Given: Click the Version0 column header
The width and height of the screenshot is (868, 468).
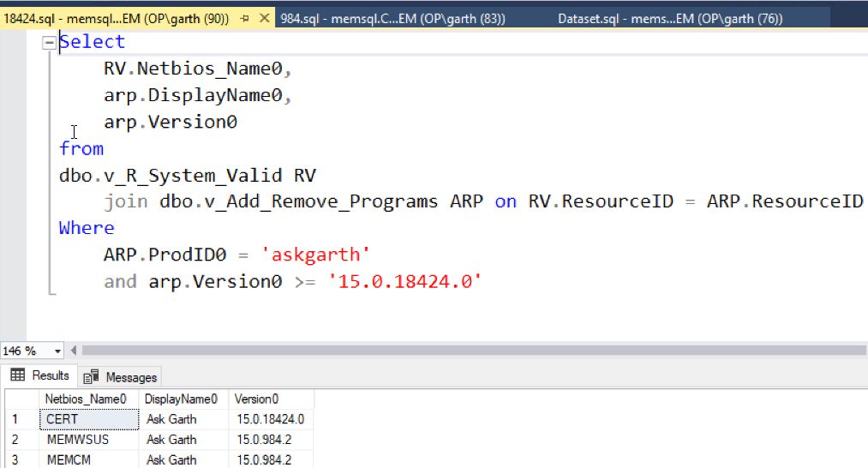Looking at the screenshot, I should pyautogui.click(x=272, y=399).
